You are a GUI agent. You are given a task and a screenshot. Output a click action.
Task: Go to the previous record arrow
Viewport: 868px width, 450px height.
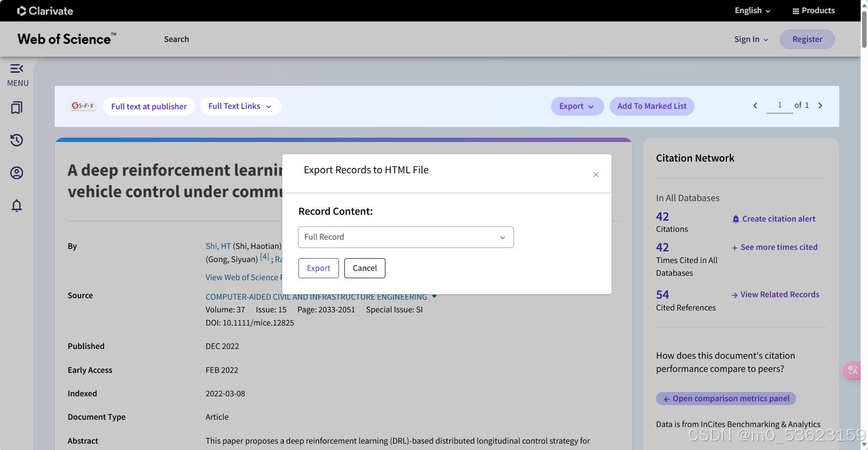tap(755, 105)
